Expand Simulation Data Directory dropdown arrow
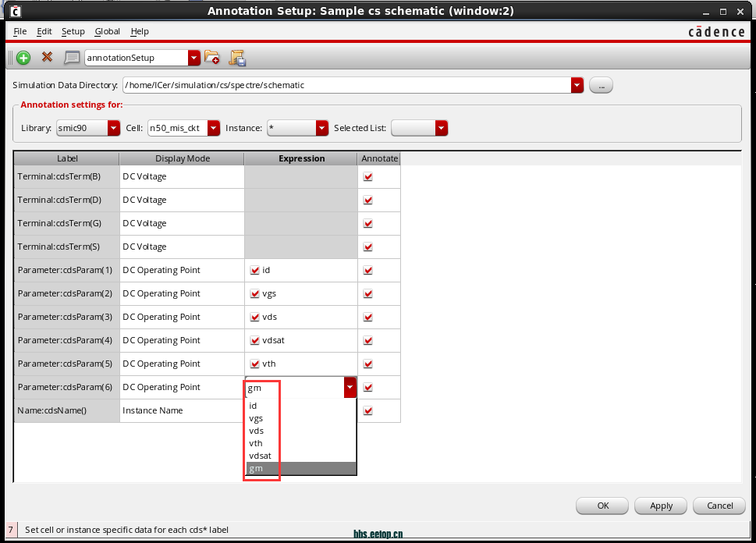 (x=577, y=85)
